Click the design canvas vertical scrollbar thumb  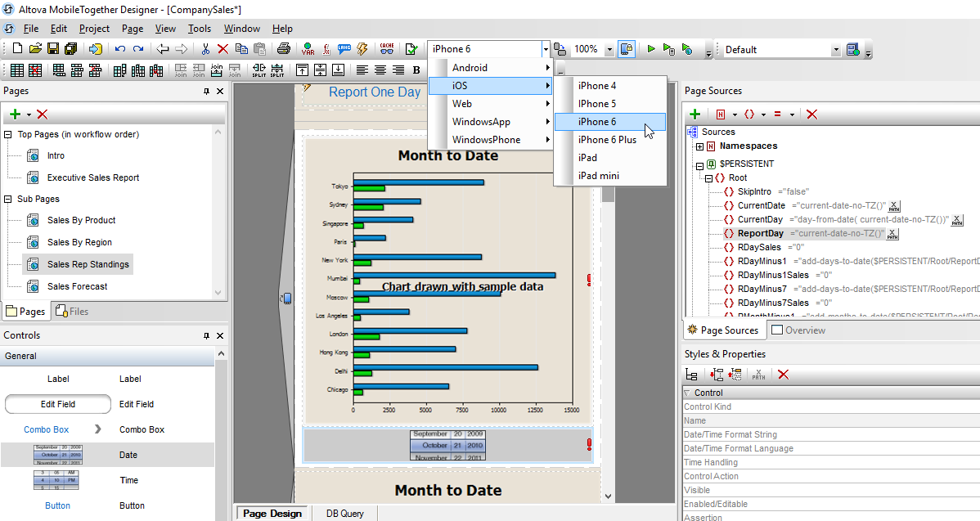[608, 195]
